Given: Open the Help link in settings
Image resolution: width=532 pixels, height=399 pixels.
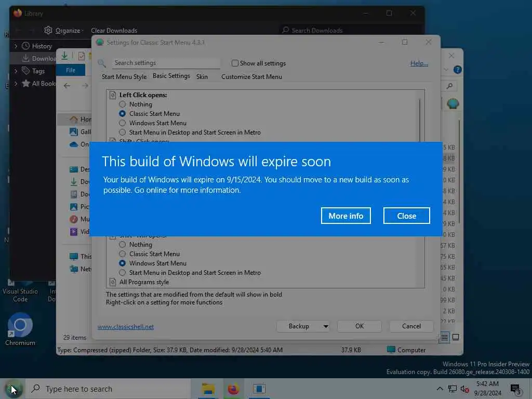Looking at the screenshot, I should click(x=419, y=63).
